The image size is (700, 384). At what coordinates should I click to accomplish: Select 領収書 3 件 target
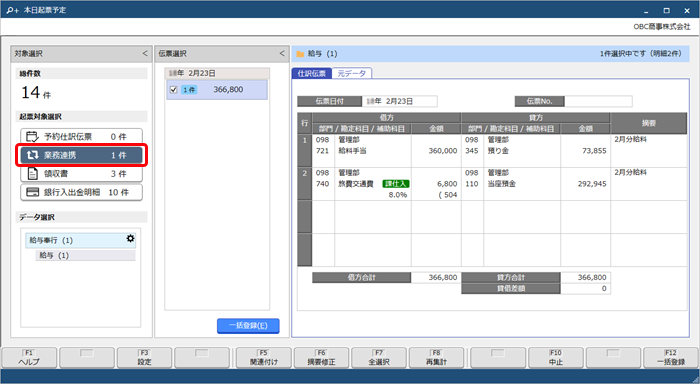tap(81, 174)
